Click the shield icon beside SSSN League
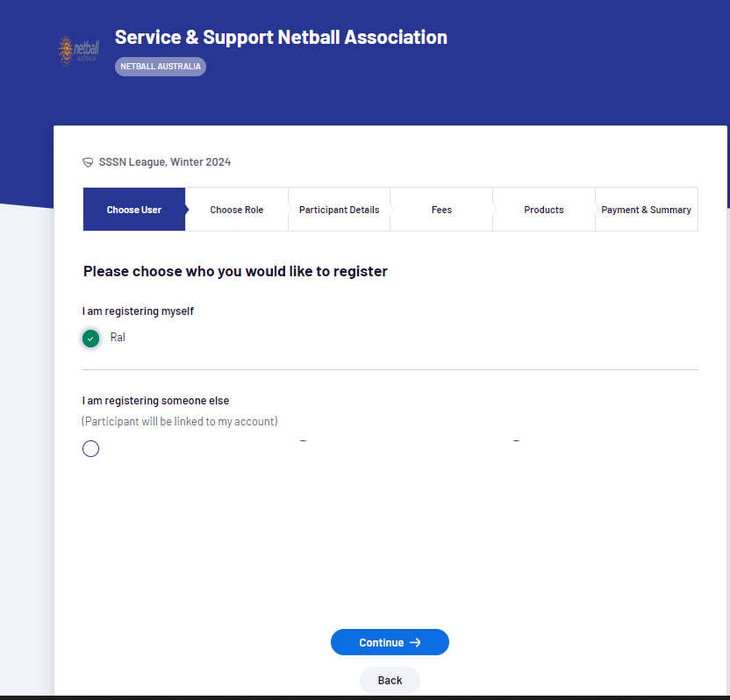The image size is (730, 700). (x=88, y=162)
